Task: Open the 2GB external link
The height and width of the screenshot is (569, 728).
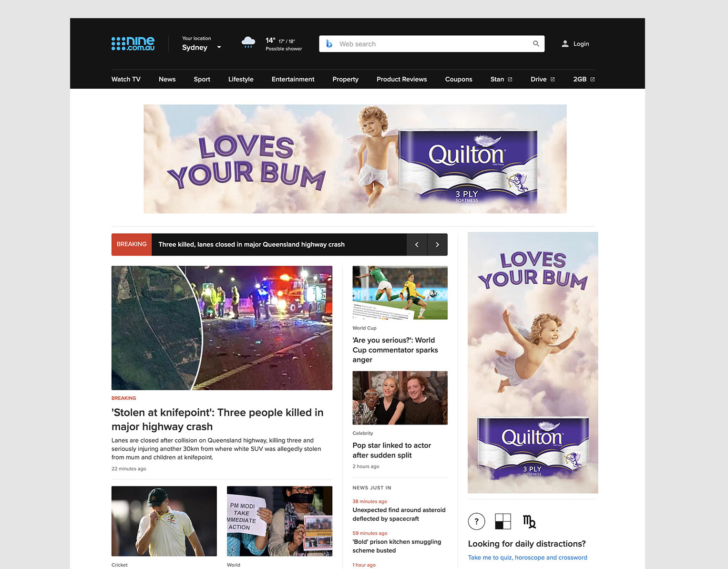Action: pyautogui.click(x=584, y=79)
